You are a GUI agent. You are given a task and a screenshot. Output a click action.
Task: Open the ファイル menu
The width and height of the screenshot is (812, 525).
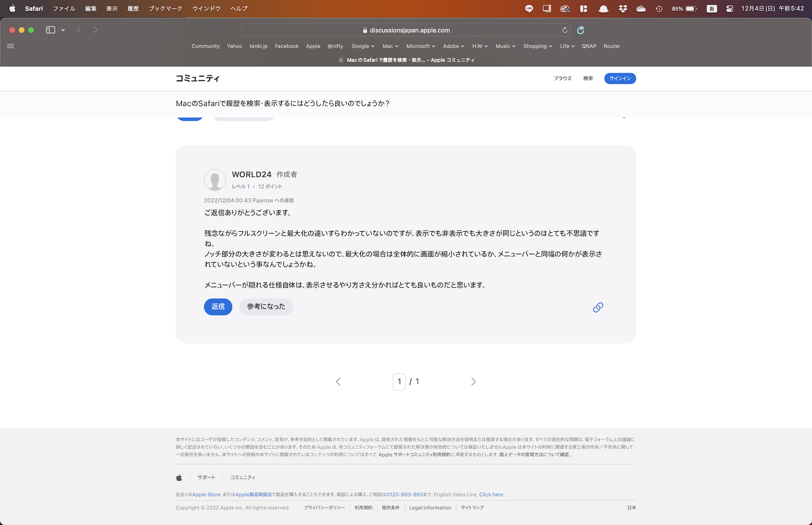[64, 8]
